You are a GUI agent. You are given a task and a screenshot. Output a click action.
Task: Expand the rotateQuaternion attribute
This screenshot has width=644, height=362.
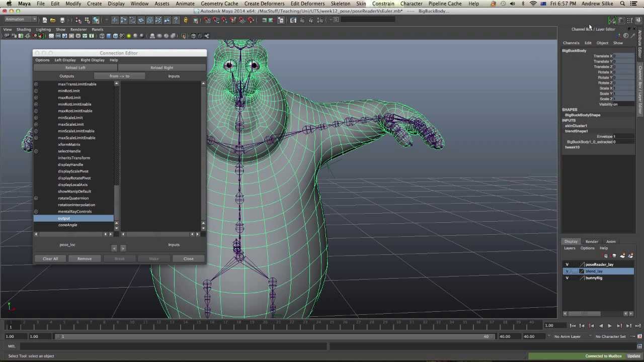36,198
